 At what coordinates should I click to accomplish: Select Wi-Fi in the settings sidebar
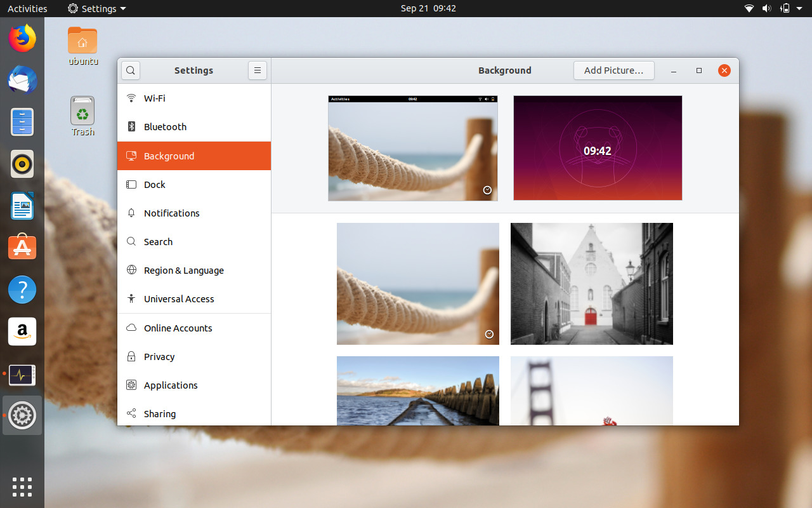pos(154,98)
